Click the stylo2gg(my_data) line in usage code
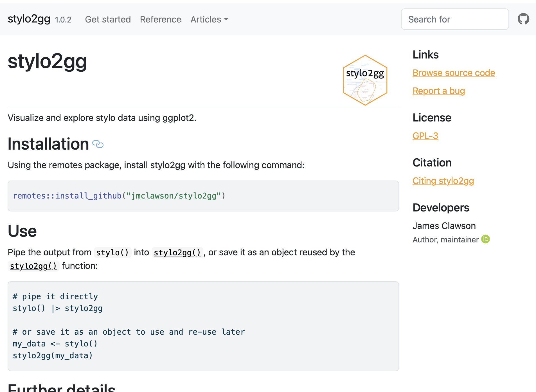This screenshot has width=536, height=392. [x=53, y=355]
